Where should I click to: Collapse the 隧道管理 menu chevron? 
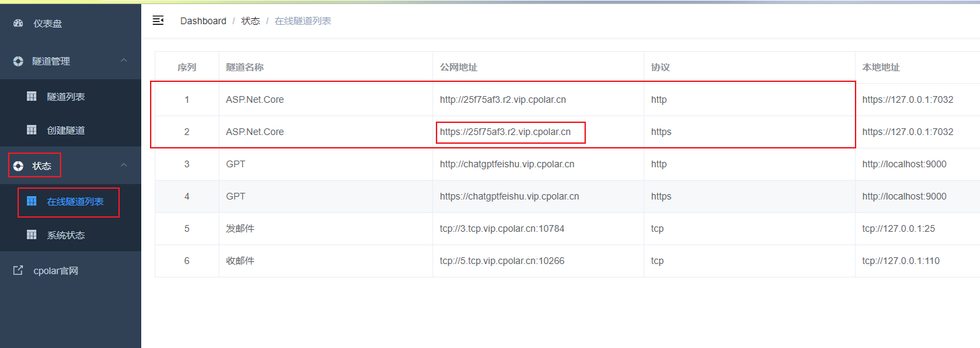coord(124,60)
